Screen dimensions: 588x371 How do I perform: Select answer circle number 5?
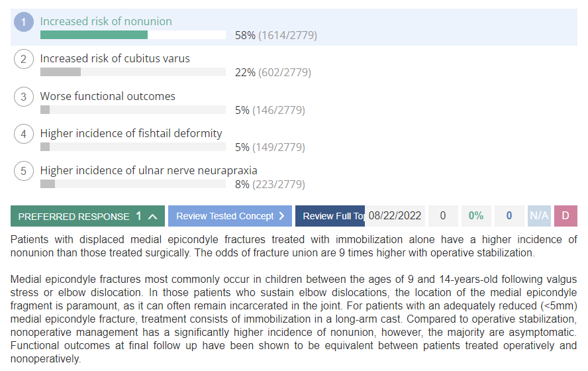point(24,171)
